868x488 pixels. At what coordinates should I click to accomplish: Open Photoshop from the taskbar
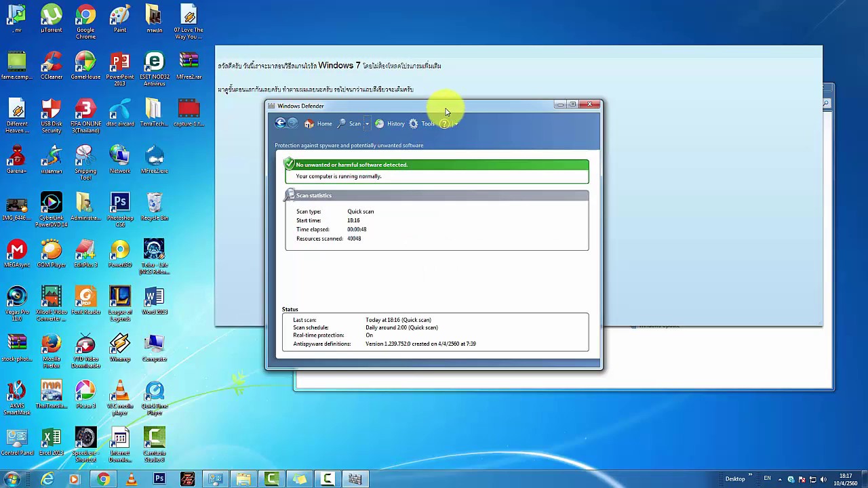[x=159, y=479]
